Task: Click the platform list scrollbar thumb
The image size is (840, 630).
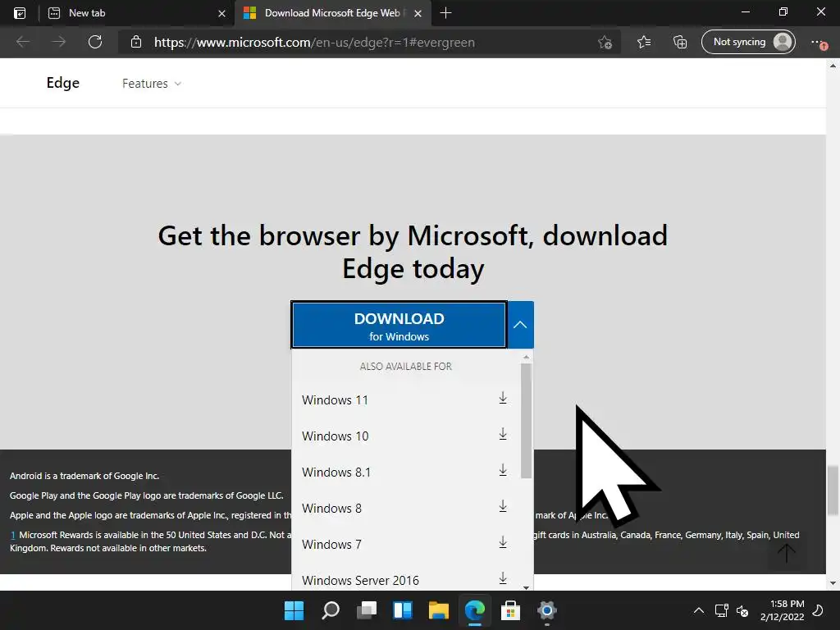Action: tap(526, 421)
